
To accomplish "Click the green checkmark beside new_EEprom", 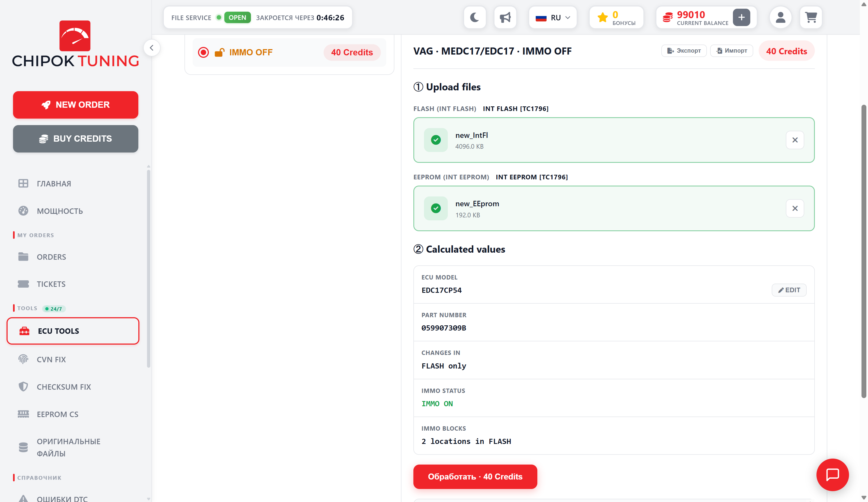I will [x=436, y=208].
